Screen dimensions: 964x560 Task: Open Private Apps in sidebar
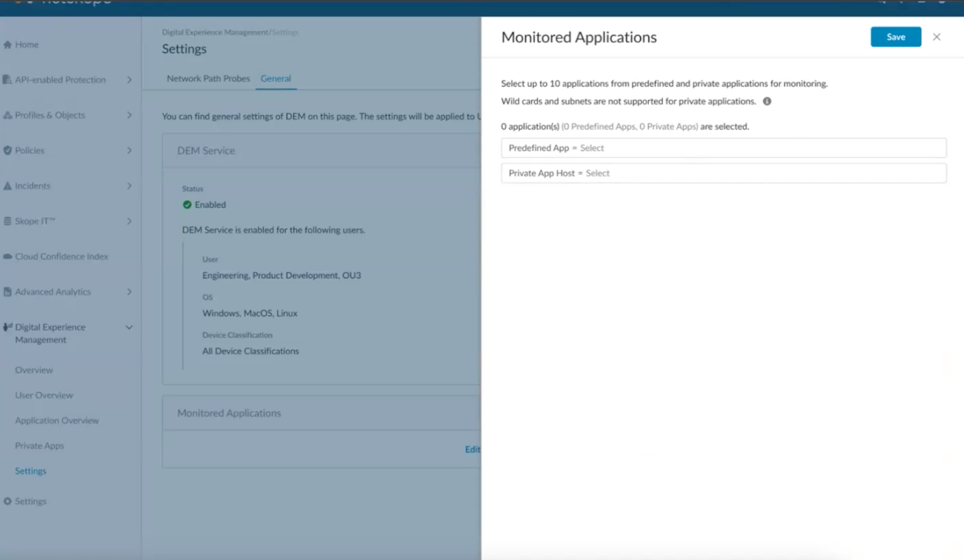[x=40, y=446]
